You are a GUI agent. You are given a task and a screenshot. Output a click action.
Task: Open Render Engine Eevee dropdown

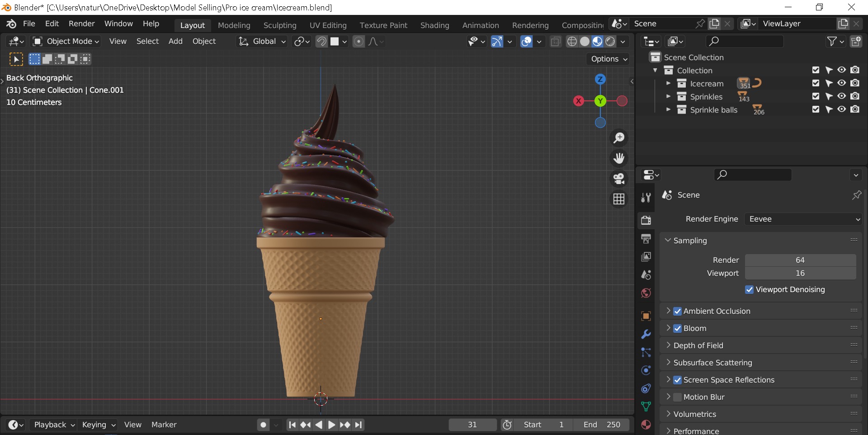[803, 219]
